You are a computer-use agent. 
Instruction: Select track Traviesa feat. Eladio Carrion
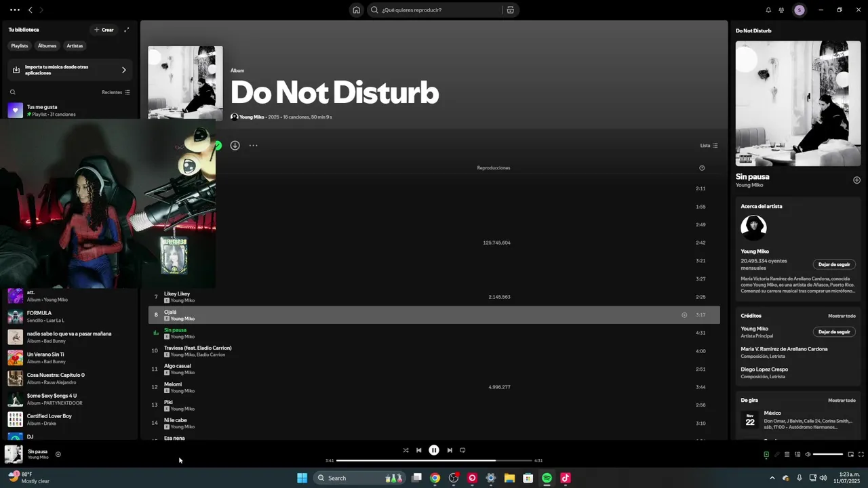[x=434, y=351]
